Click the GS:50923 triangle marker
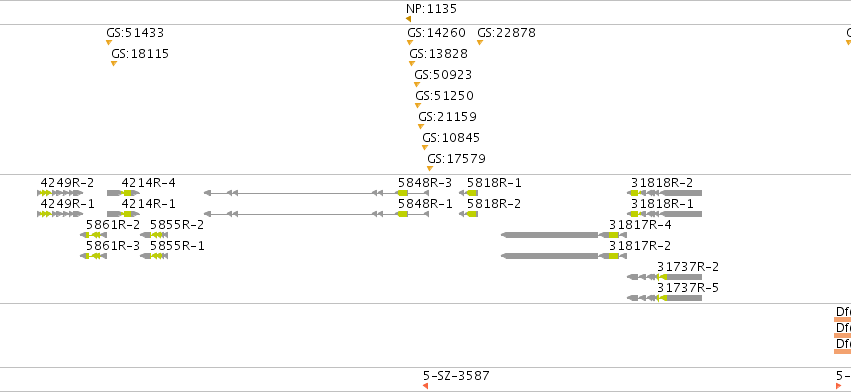851x392 pixels. (417, 85)
